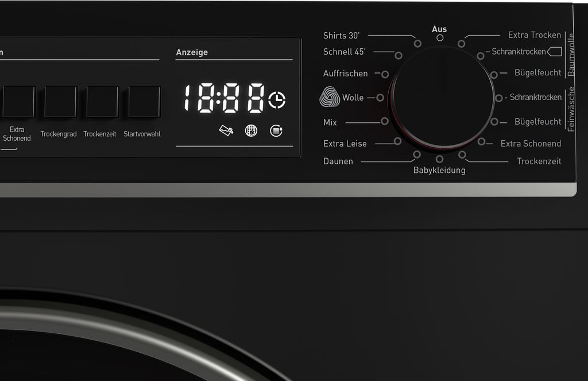Tap the Auffrischen label
588x381 pixels.
click(x=345, y=73)
